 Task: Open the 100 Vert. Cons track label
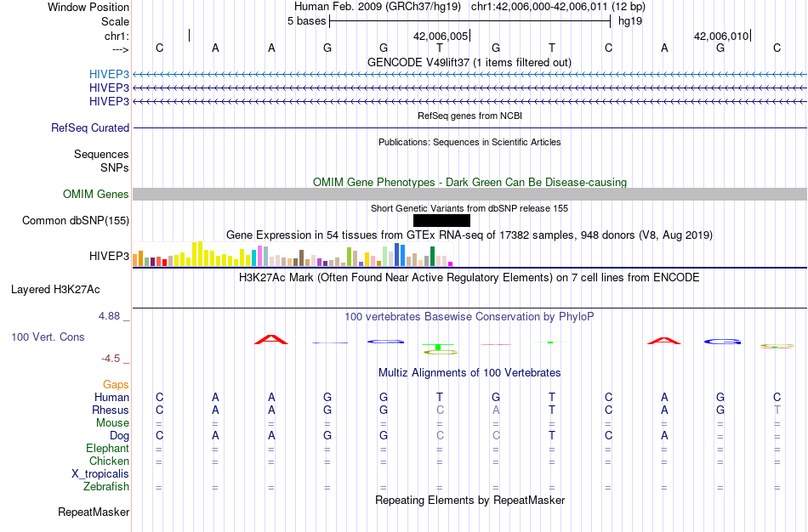tap(48, 337)
